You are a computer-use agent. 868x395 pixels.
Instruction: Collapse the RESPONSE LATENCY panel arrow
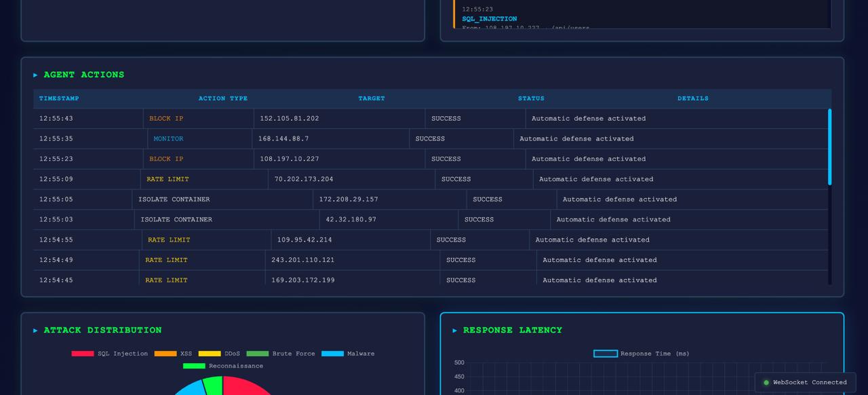[454, 330]
